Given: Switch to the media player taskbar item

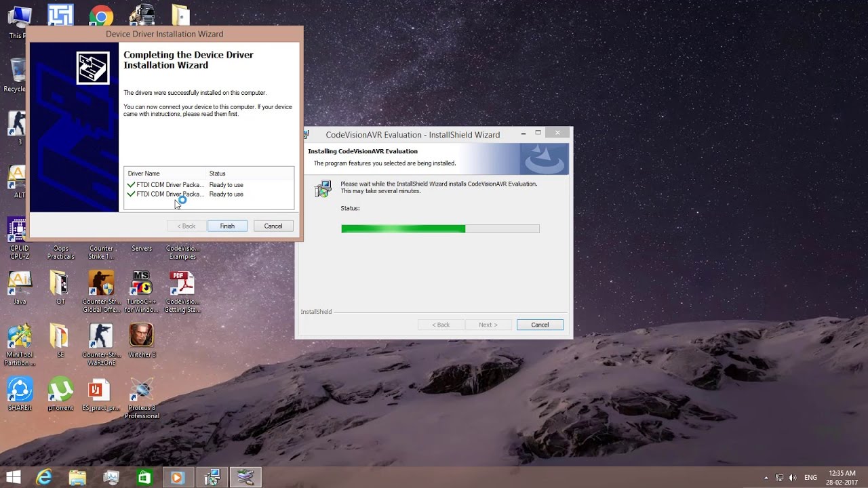Looking at the screenshot, I should click(178, 477).
